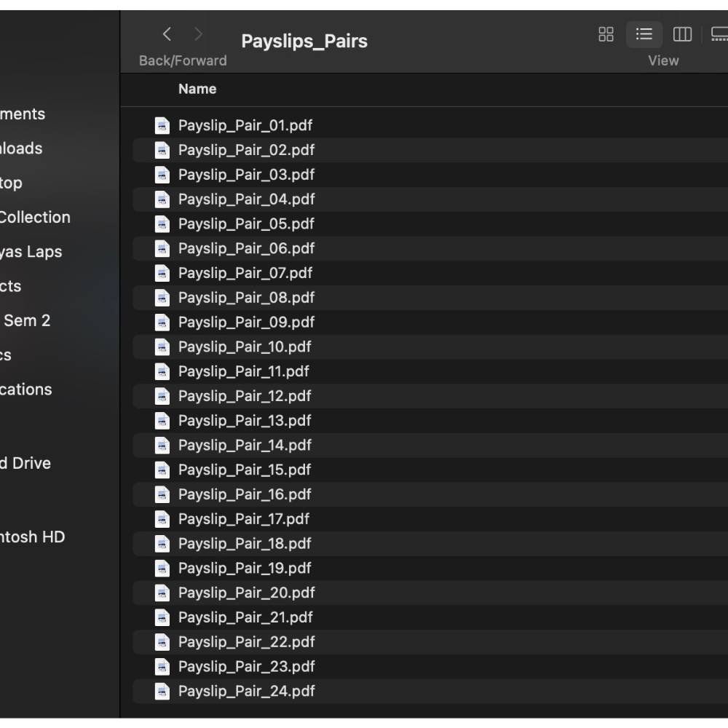Switch to column view

[682, 34]
